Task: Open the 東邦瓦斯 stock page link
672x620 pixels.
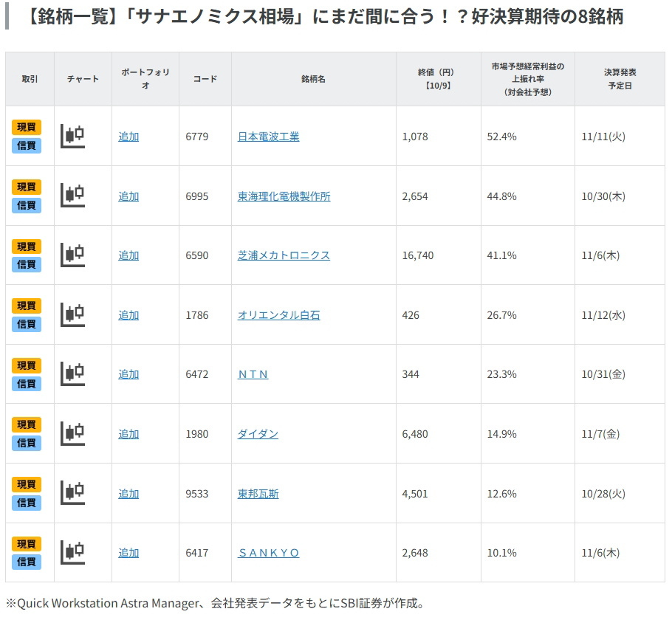Action: coord(258,494)
